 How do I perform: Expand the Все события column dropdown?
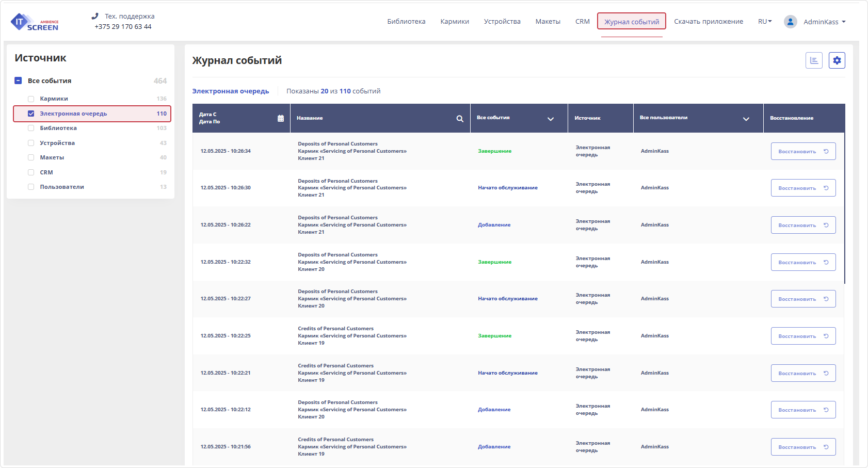point(550,119)
